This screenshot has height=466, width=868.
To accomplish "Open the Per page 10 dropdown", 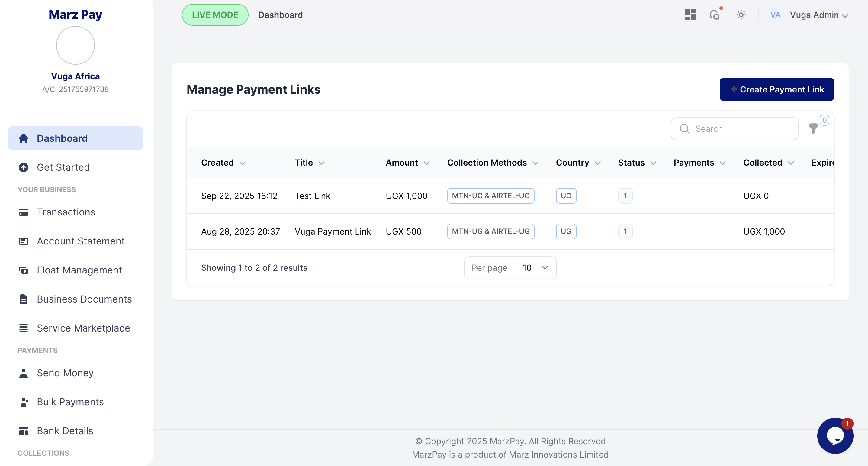I will tap(535, 268).
